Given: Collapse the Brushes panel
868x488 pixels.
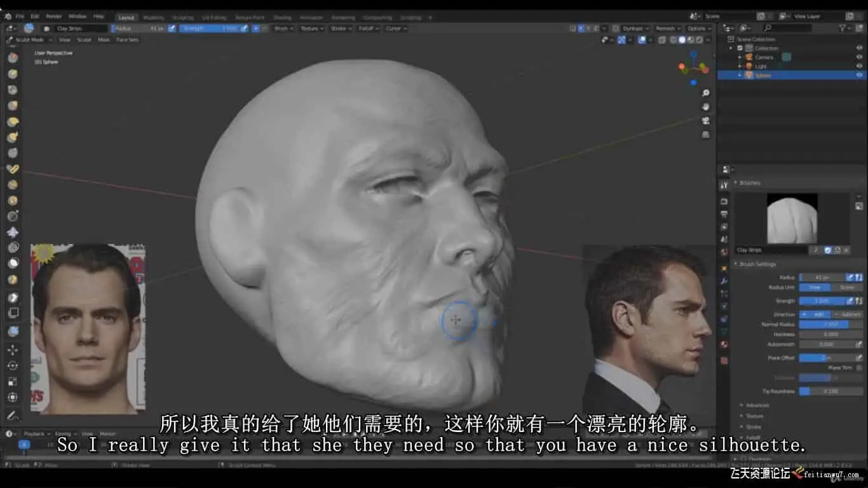Looking at the screenshot, I should tap(749, 183).
